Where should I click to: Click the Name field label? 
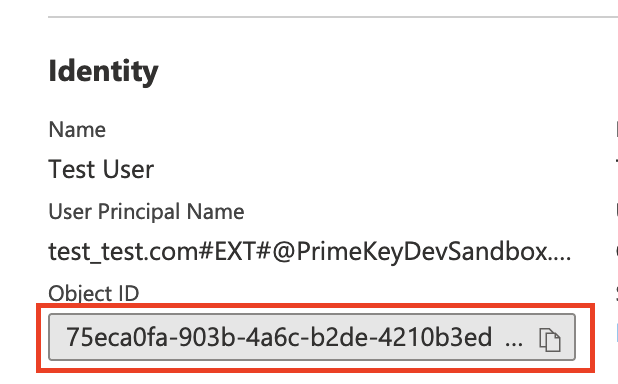coord(77,130)
